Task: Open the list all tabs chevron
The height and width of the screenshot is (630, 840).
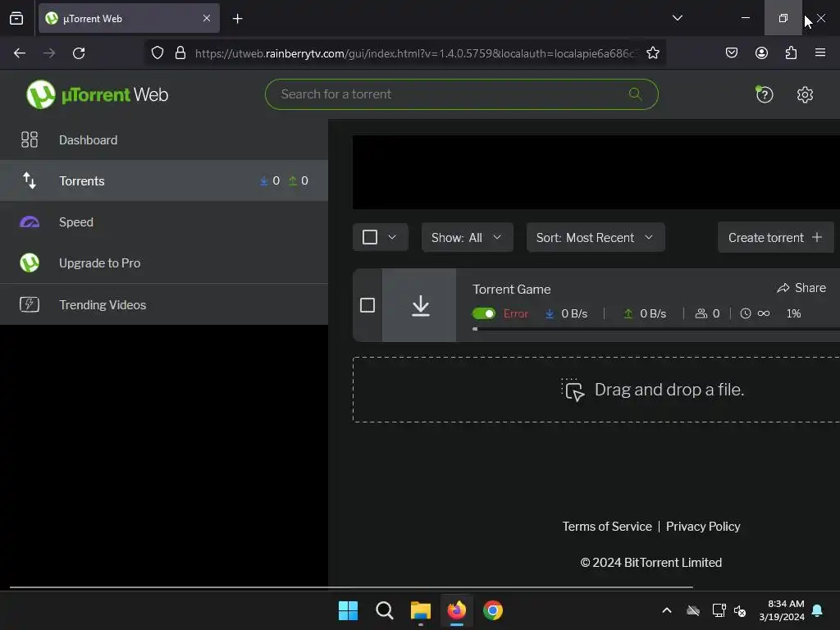Action: pyautogui.click(x=677, y=18)
